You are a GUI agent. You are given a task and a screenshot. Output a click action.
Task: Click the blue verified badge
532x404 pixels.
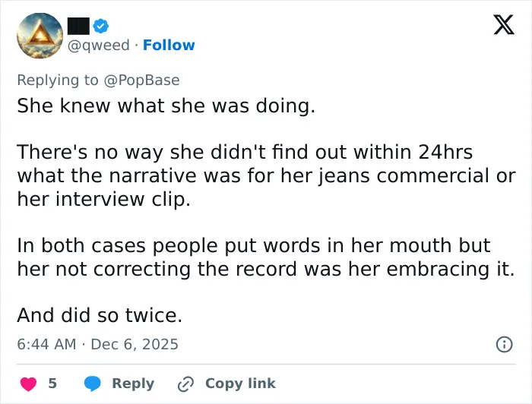point(101,26)
